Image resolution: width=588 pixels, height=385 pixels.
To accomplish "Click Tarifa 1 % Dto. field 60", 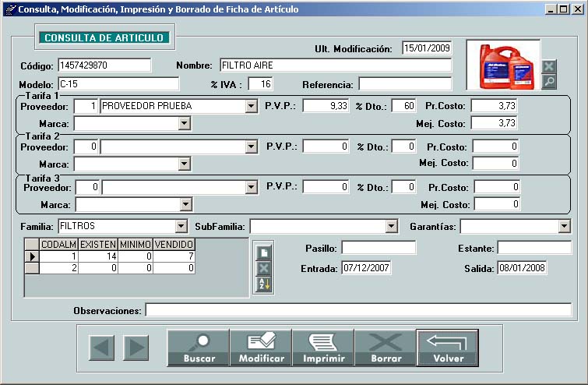I will pos(403,106).
